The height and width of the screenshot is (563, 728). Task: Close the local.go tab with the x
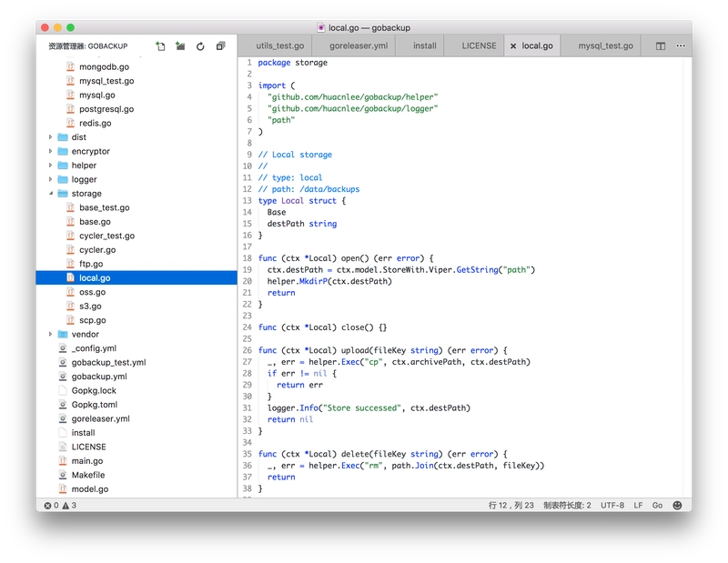513,46
